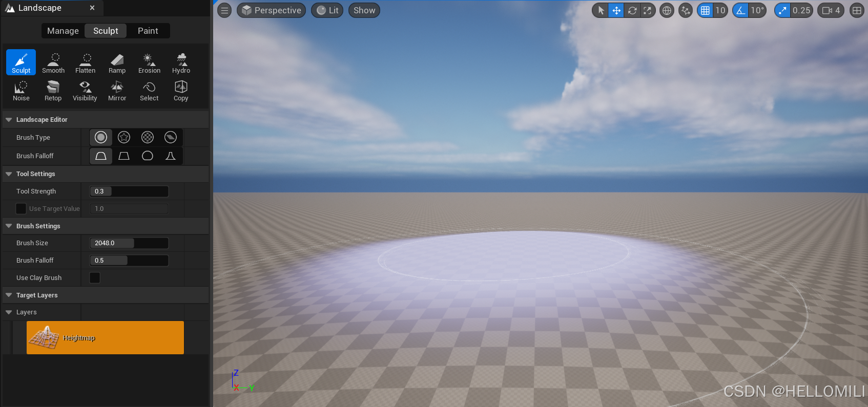The image size is (868, 407).
Task: Activate the scale gizmo mode
Action: pos(648,10)
